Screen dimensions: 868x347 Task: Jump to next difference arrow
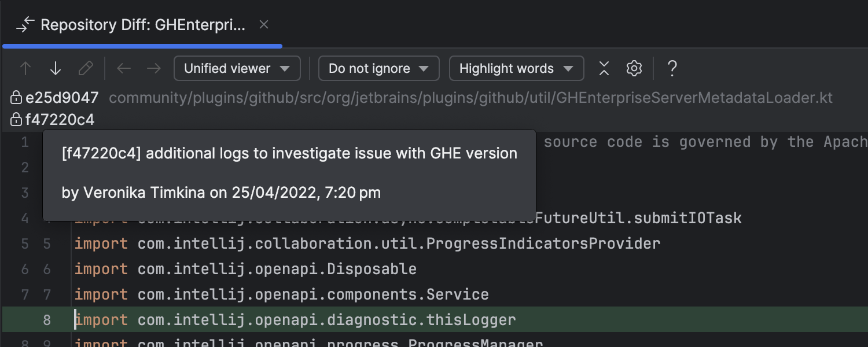click(x=56, y=69)
